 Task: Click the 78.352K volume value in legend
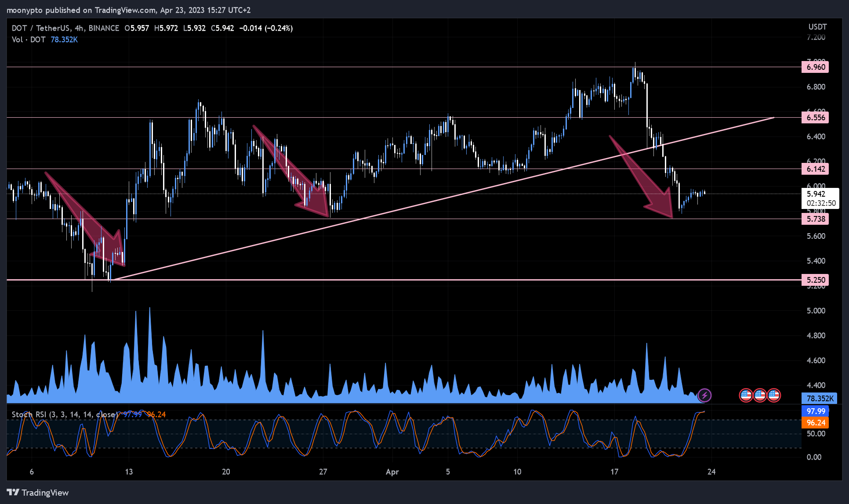[64, 40]
